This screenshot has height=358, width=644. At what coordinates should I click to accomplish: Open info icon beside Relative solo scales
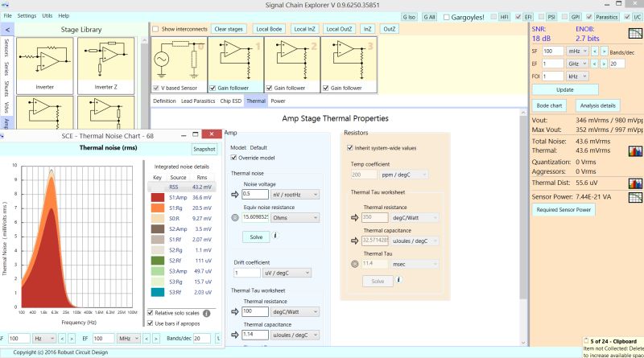pyautogui.click(x=207, y=313)
